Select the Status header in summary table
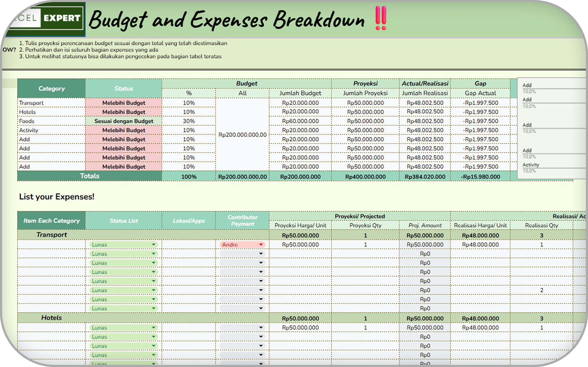 tap(124, 89)
